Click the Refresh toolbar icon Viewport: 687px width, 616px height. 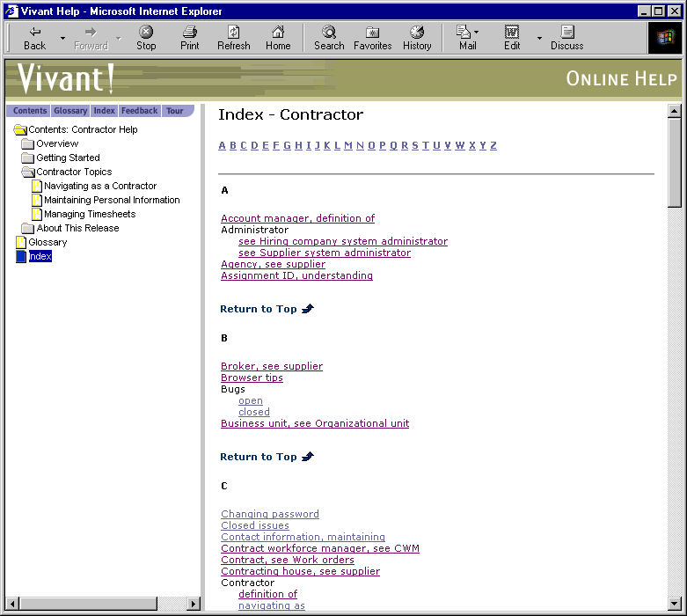234,38
